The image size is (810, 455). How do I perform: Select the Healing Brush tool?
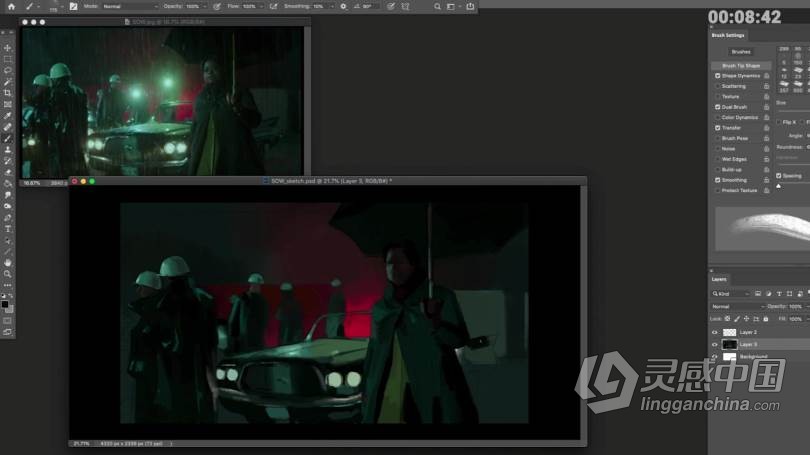[7, 127]
